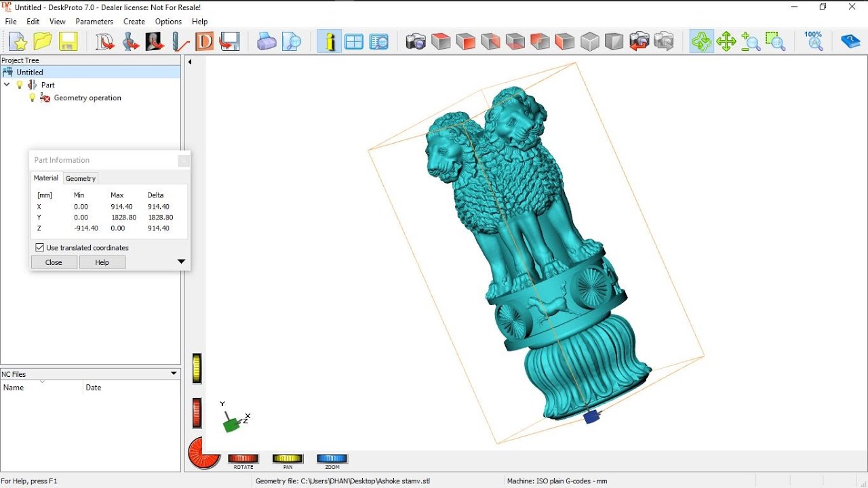Click the Help button in Part Information
Screen dimensions: 868x488
pos(102,262)
